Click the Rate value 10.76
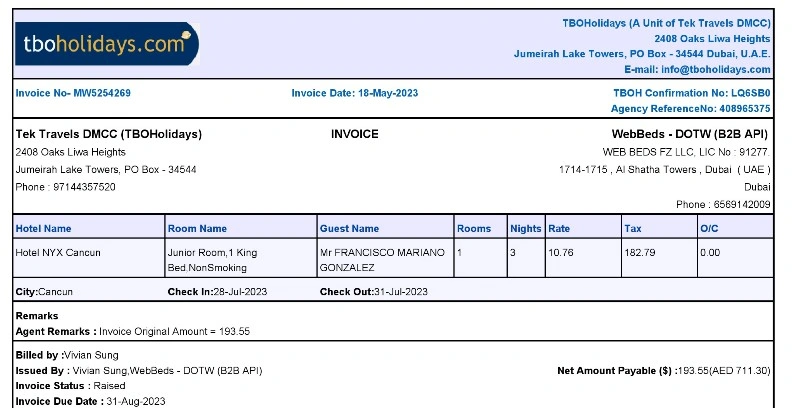Image resolution: width=800 pixels, height=408 pixels. tap(561, 252)
